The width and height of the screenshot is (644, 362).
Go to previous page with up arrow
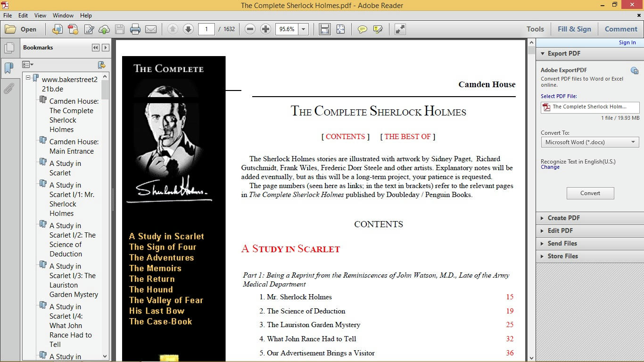[173, 29]
